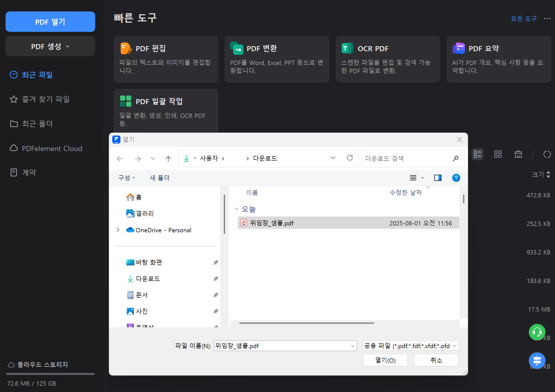Click the 열기(O) open button
The height and width of the screenshot is (392, 555).
point(385,360)
